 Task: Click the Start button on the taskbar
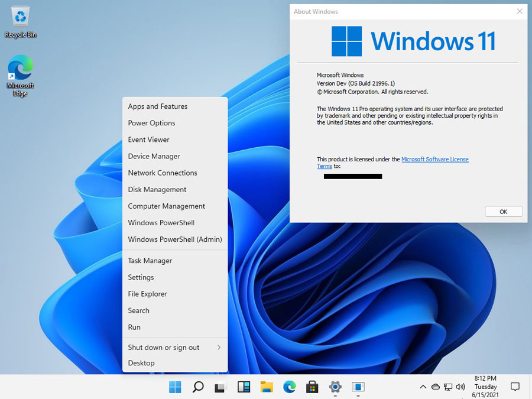(x=176, y=387)
